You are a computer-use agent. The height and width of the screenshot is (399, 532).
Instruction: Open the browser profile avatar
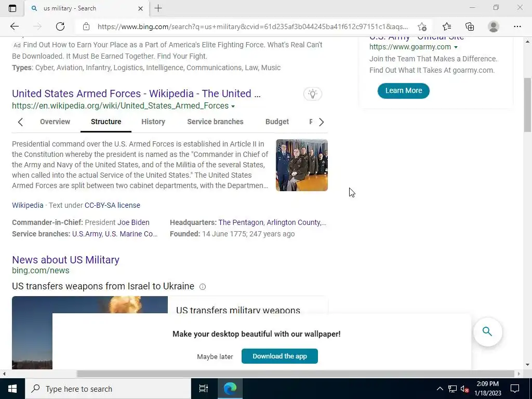coord(494,26)
